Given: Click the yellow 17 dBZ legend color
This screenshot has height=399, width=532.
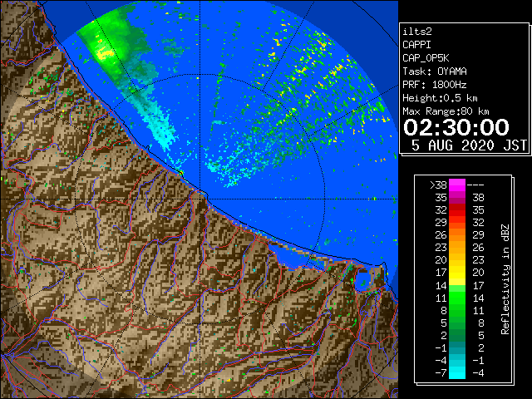Looking at the screenshot, I should click(456, 273).
